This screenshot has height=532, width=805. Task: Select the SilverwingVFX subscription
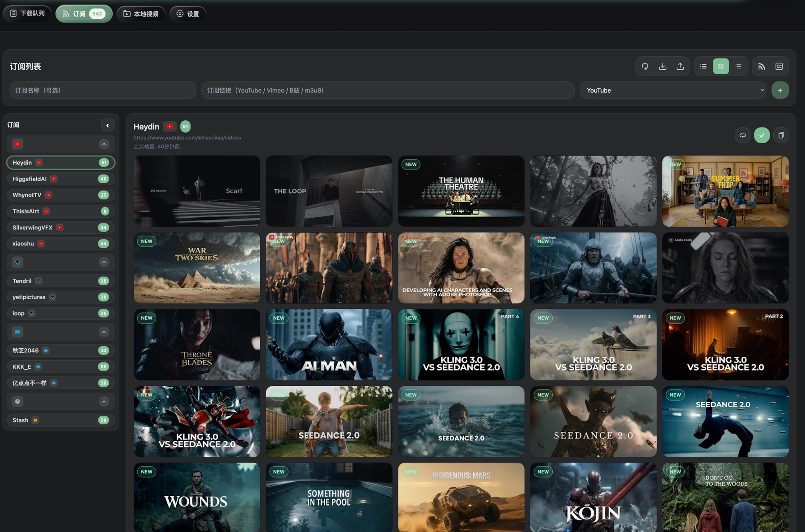coord(61,228)
